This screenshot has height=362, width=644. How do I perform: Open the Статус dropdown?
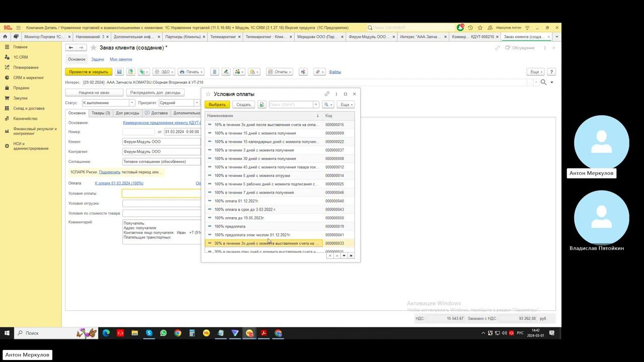(x=132, y=103)
